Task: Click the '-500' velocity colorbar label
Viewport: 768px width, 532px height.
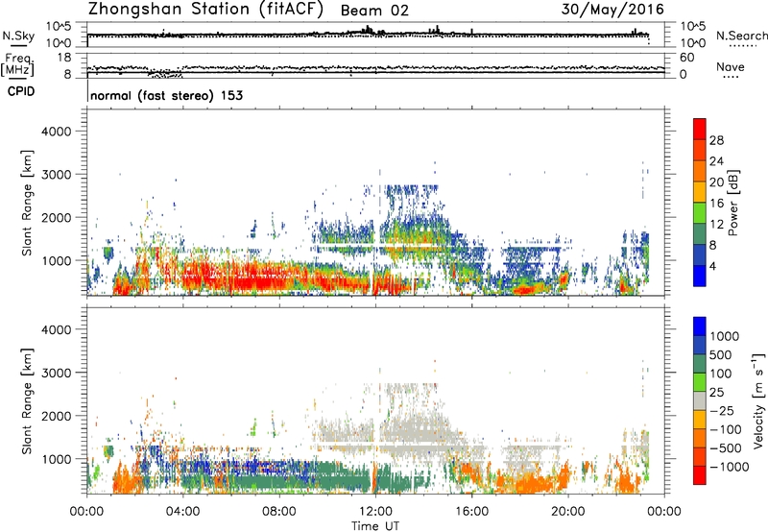Action: pyautogui.click(x=726, y=448)
